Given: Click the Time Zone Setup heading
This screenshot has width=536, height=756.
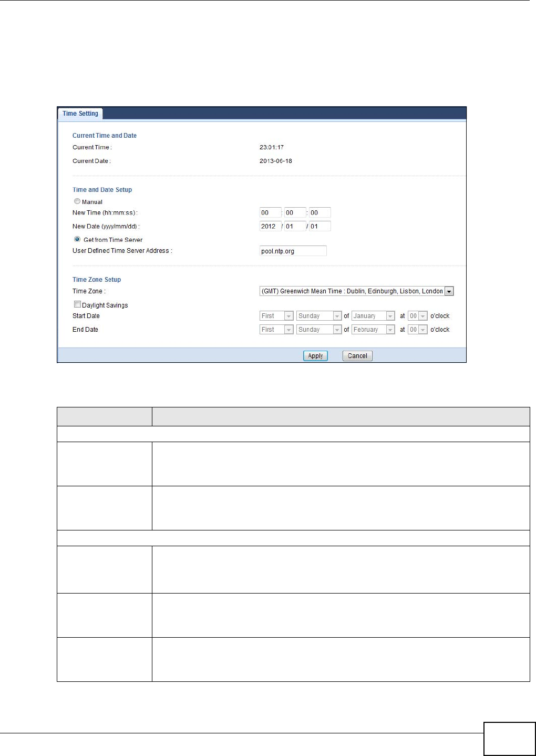Looking at the screenshot, I should point(97,280).
